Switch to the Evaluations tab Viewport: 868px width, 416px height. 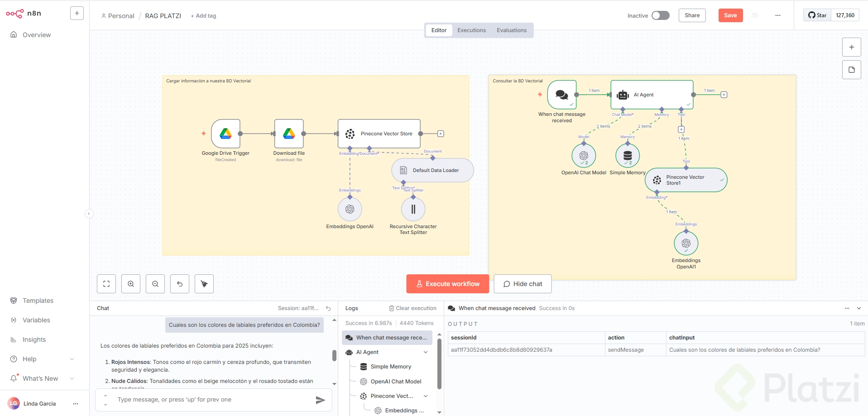tap(512, 30)
